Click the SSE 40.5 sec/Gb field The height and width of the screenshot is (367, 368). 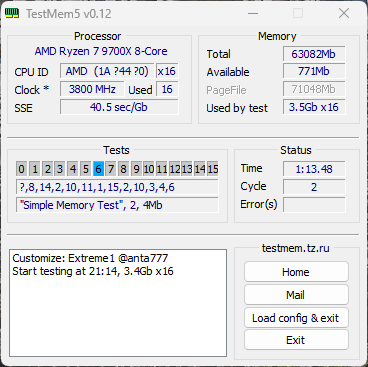pyautogui.click(x=119, y=107)
